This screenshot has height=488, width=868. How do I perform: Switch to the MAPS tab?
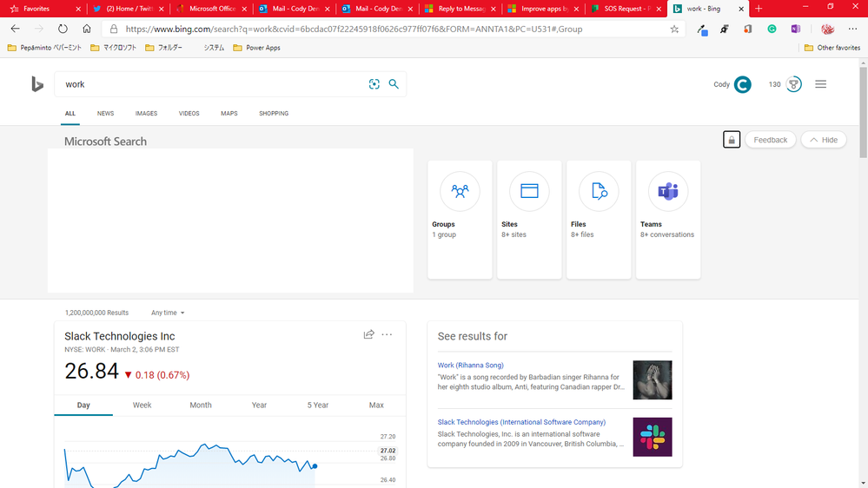tap(229, 114)
